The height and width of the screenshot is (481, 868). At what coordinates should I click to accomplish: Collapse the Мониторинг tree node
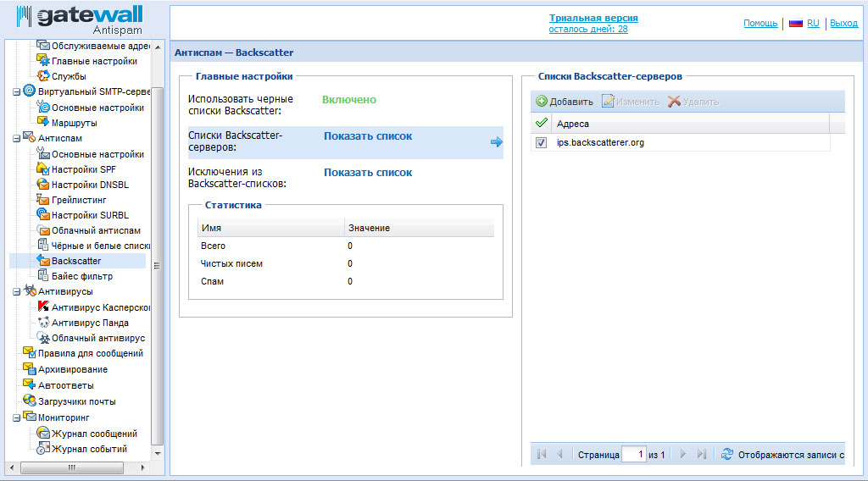pos(16,418)
